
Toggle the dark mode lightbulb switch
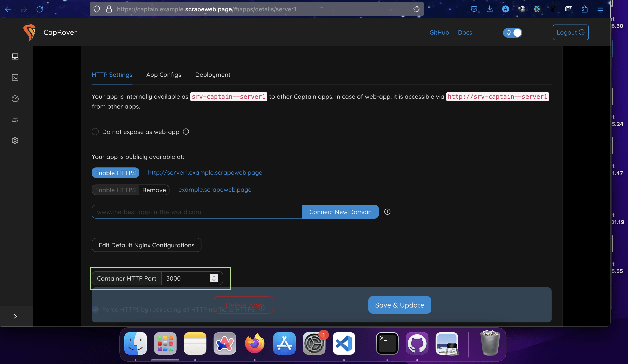(x=512, y=33)
